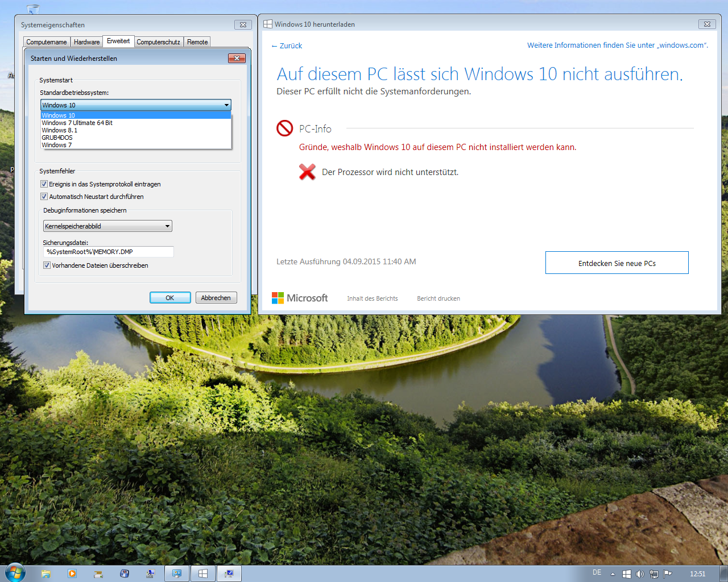Viewport: 728px width, 582px height.
Task: Click the 'PC-Info' heading
Action: point(315,129)
